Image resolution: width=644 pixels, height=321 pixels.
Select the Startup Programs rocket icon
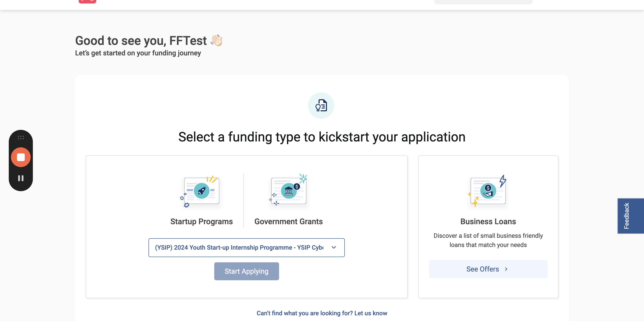click(202, 191)
